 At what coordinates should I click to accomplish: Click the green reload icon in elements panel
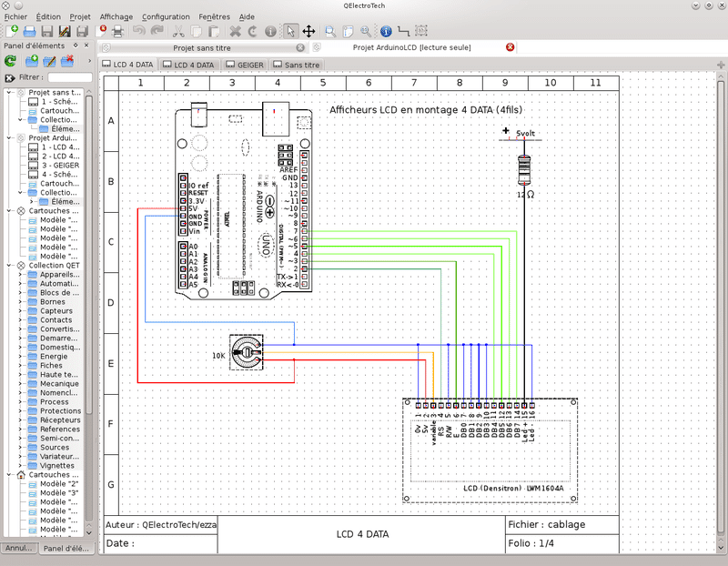[10, 61]
